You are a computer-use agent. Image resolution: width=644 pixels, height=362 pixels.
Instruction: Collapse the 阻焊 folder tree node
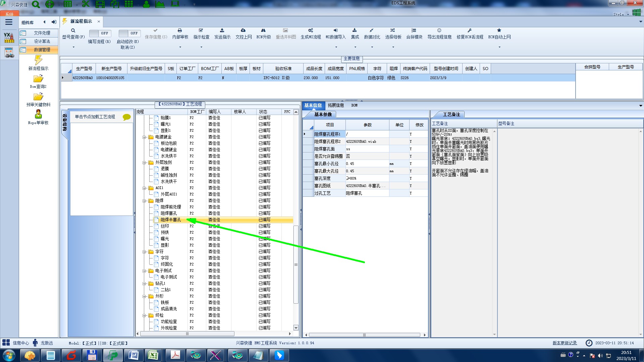tap(144, 201)
